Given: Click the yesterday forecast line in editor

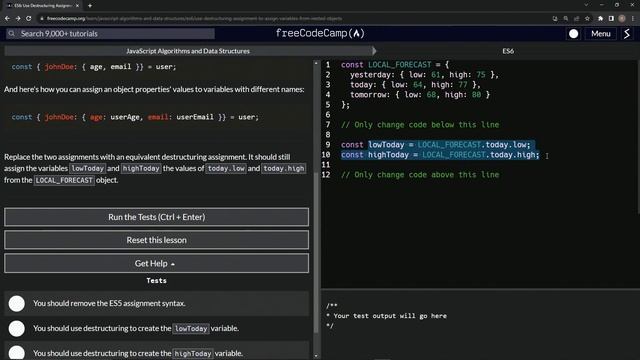Looking at the screenshot, I should pos(424,75).
